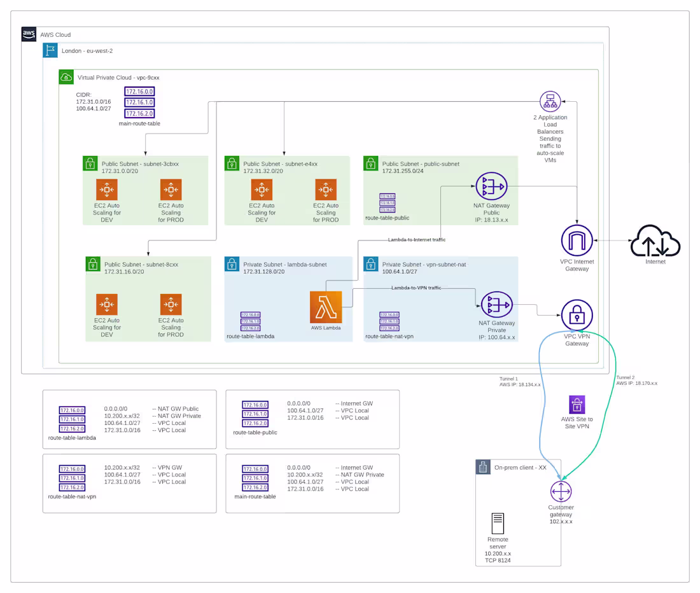Click the lock icon on subnet-3cbxx
Screen dimensions: 700x593
pyautogui.click(x=90, y=164)
